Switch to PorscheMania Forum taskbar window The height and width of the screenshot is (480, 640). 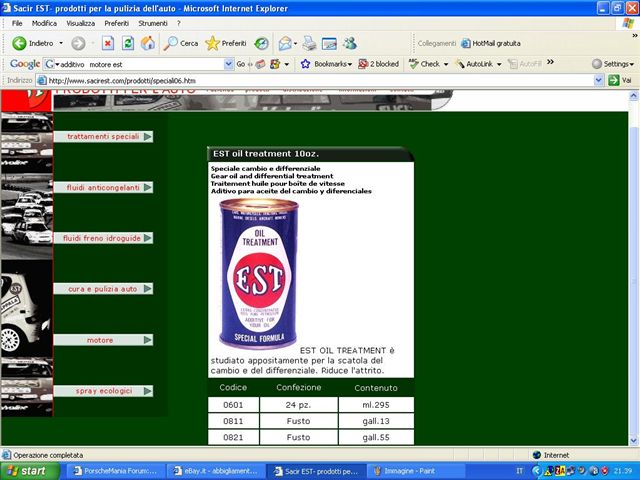coord(115,471)
